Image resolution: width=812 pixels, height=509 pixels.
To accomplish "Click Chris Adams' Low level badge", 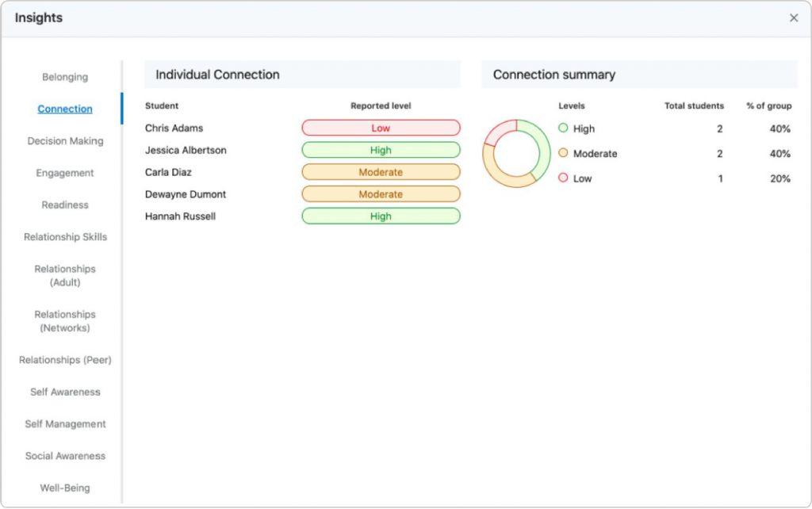I will pyautogui.click(x=381, y=128).
